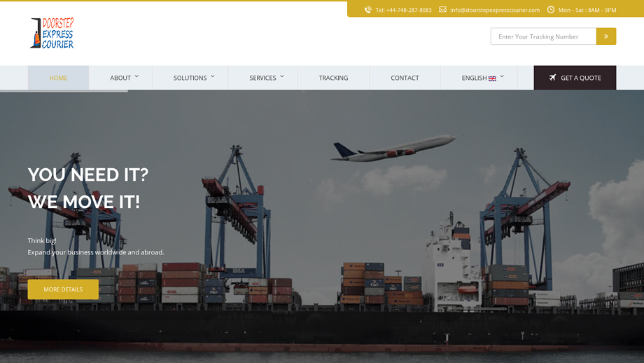Expand the Solutions dropdown chevron
This screenshot has height=363, width=644.
[213, 76]
